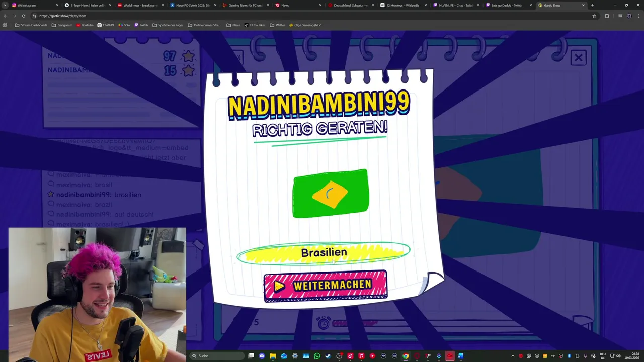Image resolution: width=644 pixels, height=362 pixels.
Task: Expand the Wetter bookmark folder
Action: (x=277, y=25)
